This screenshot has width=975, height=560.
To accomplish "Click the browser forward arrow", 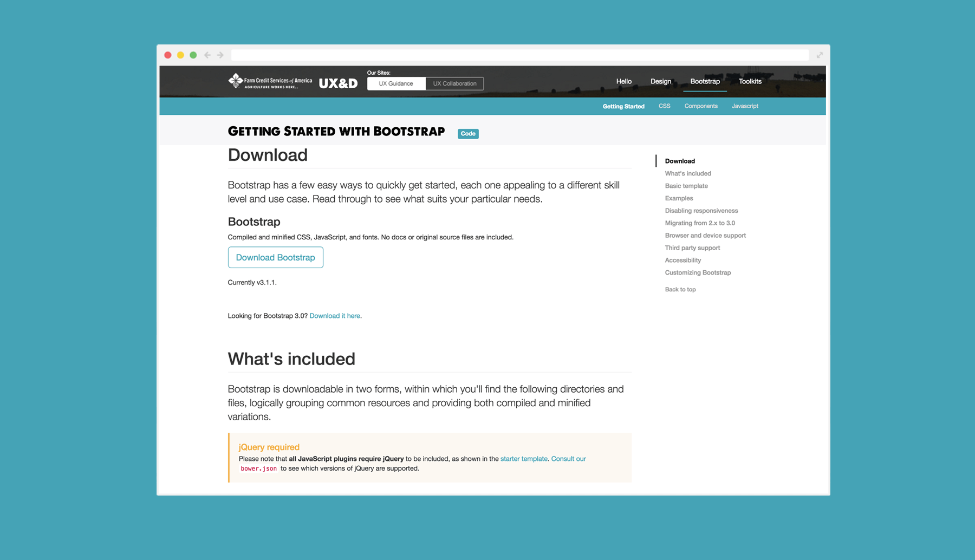I will (x=220, y=55).
